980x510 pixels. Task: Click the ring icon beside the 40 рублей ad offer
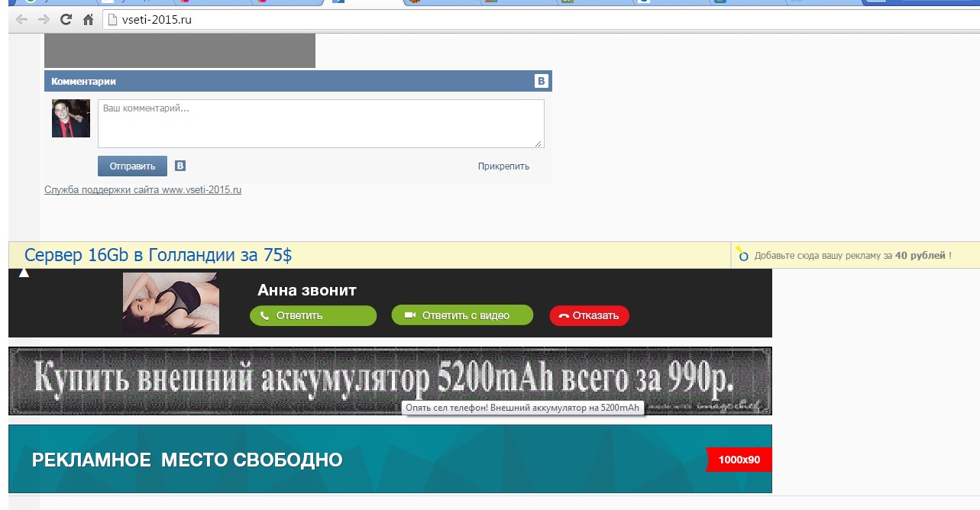[x=741, y=254]
